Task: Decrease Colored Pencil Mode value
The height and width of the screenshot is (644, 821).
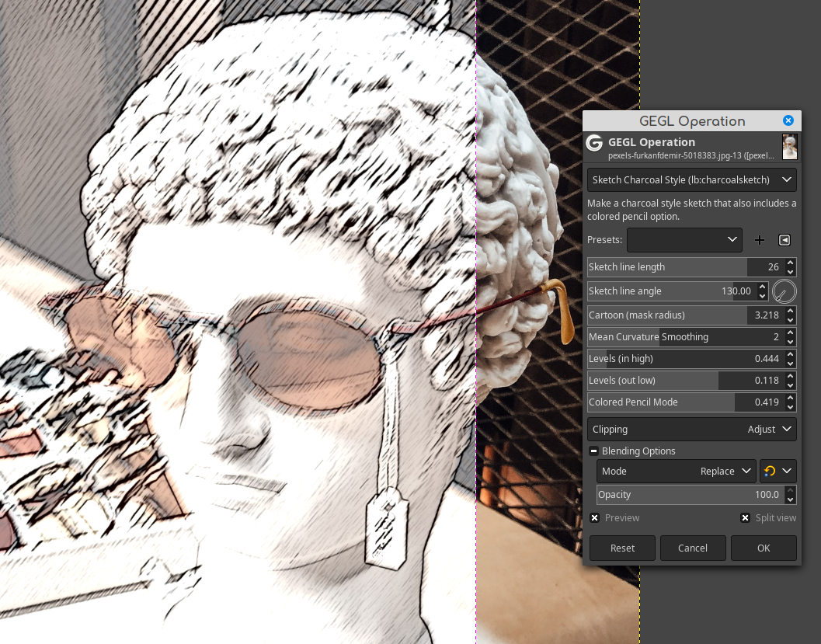Action: click(x=791, y=407)
